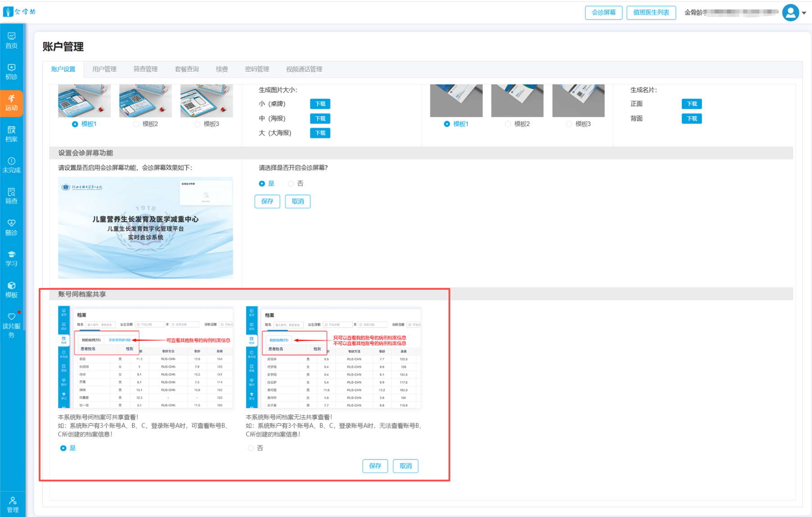Expand the user avatar dropdown arrow
The height and width of the screenshot is (517, 812).
coord(804,13)
